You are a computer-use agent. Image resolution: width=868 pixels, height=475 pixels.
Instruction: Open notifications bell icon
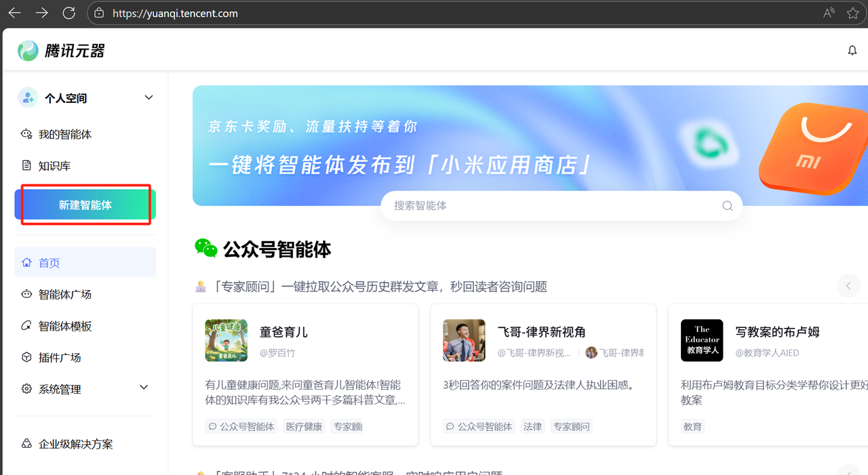[x=852, y=51]
